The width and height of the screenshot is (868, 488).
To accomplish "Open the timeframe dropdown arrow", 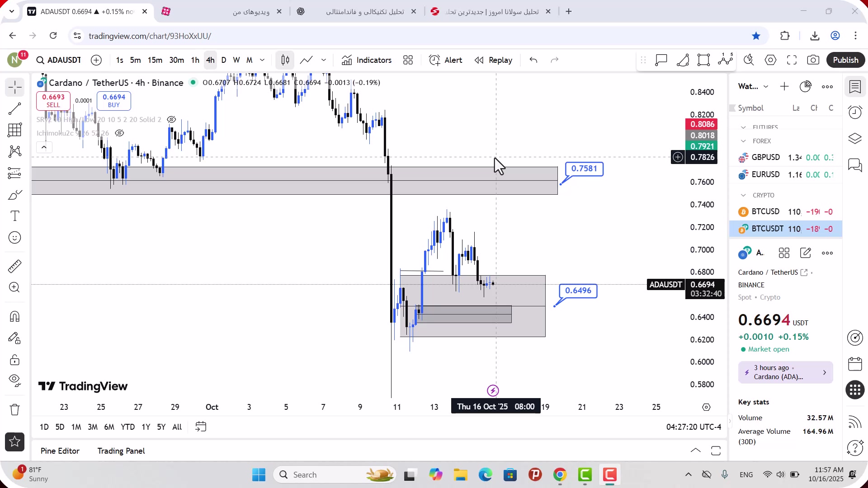I will coord(262,60).
